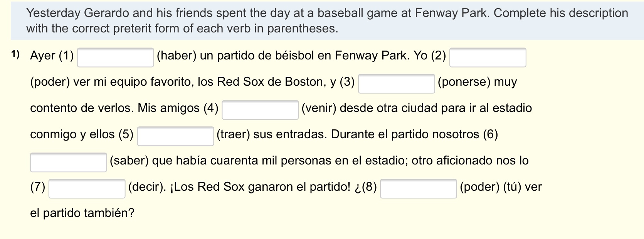Click the instruction text about Gerardo
Screen dimensions: 644x239
click(x=327, y=21)
